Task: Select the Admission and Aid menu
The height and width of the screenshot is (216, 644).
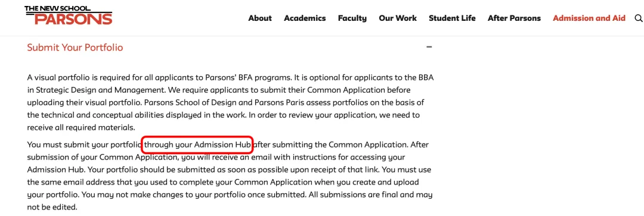Action: [589, 18]
